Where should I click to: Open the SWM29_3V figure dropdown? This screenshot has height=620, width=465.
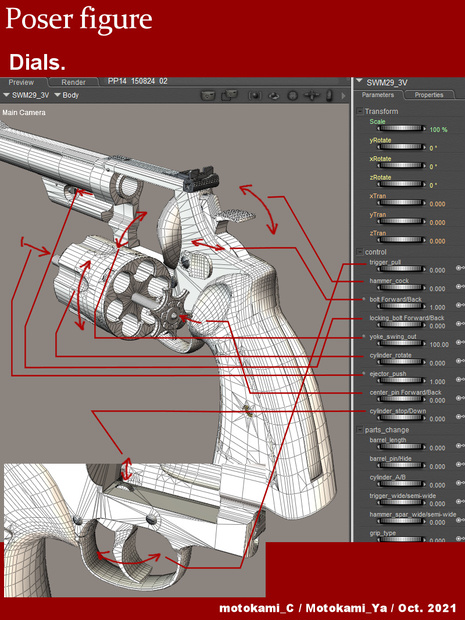tap(26, 95)
